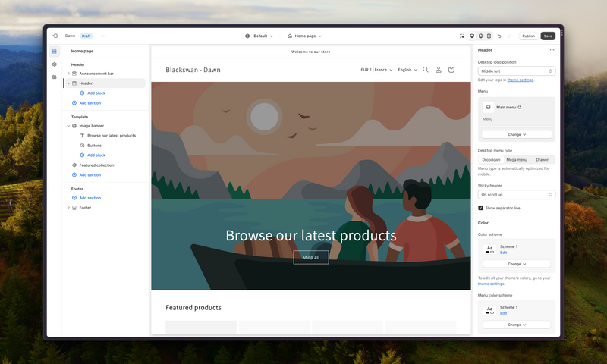Open the Sticky header dropdown
Image resolution: width=607 pixels, height=364 pixels.
click(x=517, y=195)
